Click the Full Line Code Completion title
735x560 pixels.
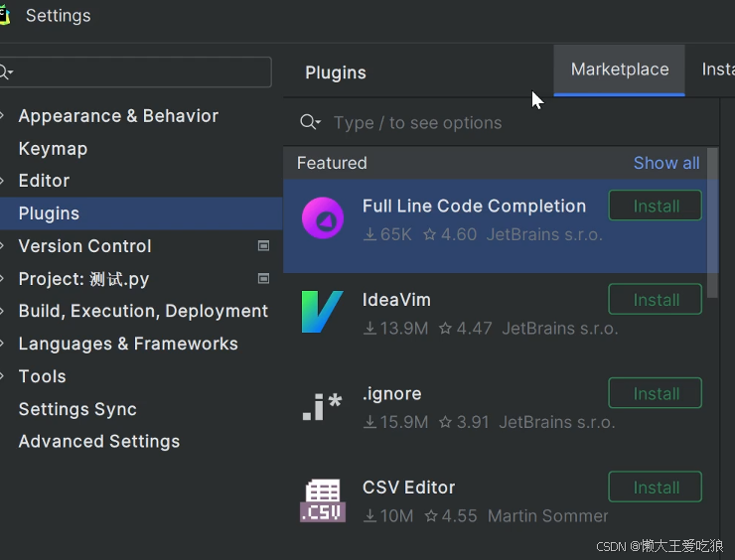(x=474, y=207)
